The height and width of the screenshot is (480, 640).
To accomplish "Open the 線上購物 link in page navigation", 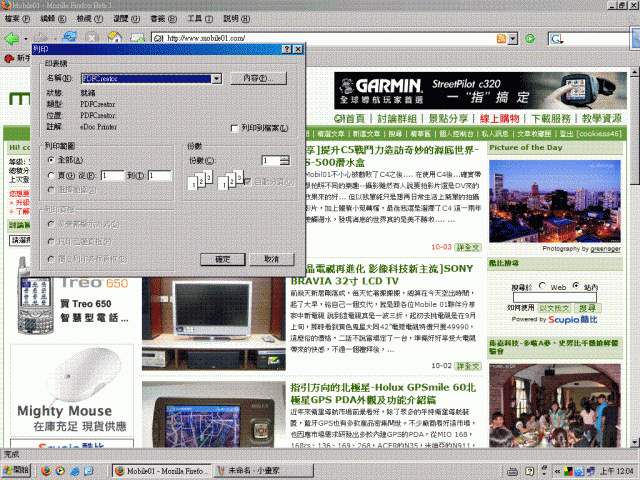I will click(x=500, y=119).
